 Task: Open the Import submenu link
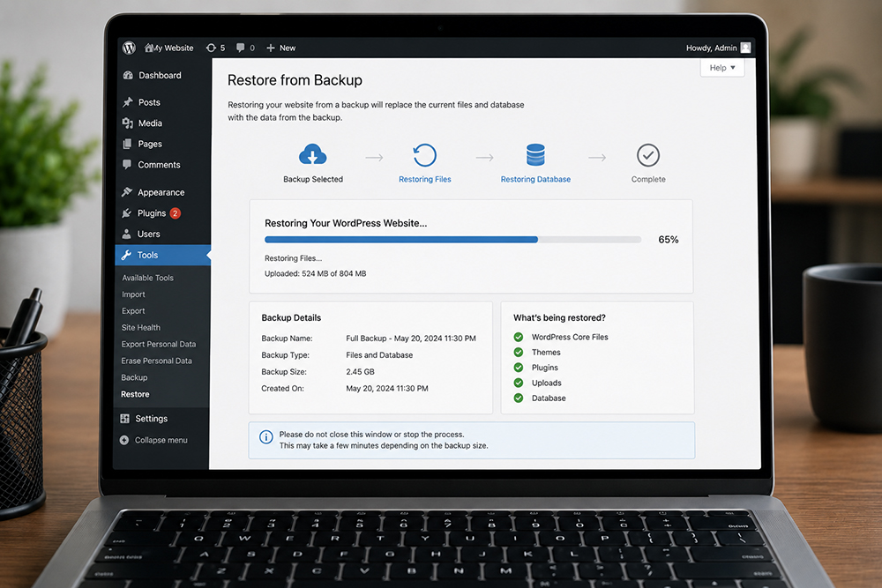point(133,294)
